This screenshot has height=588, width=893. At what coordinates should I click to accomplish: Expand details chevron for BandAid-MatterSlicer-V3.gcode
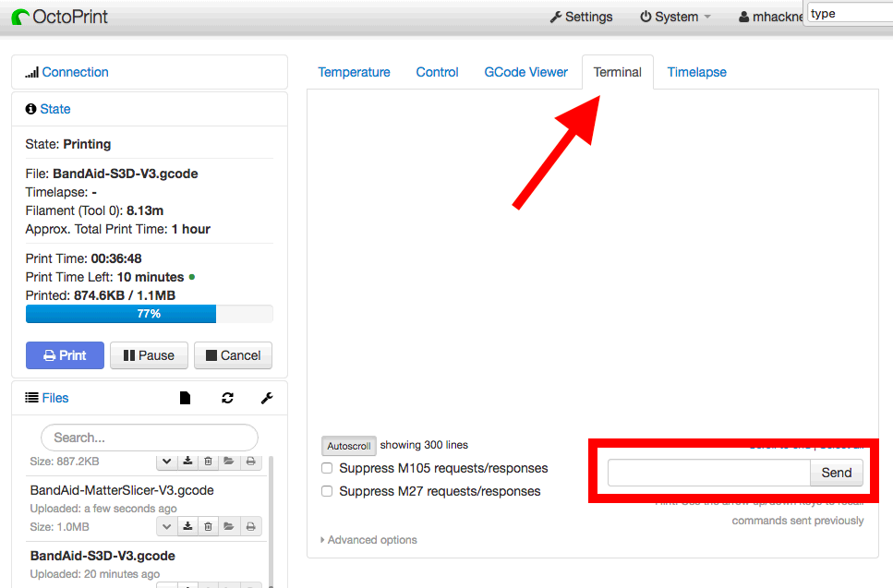[x=166, y=526]
